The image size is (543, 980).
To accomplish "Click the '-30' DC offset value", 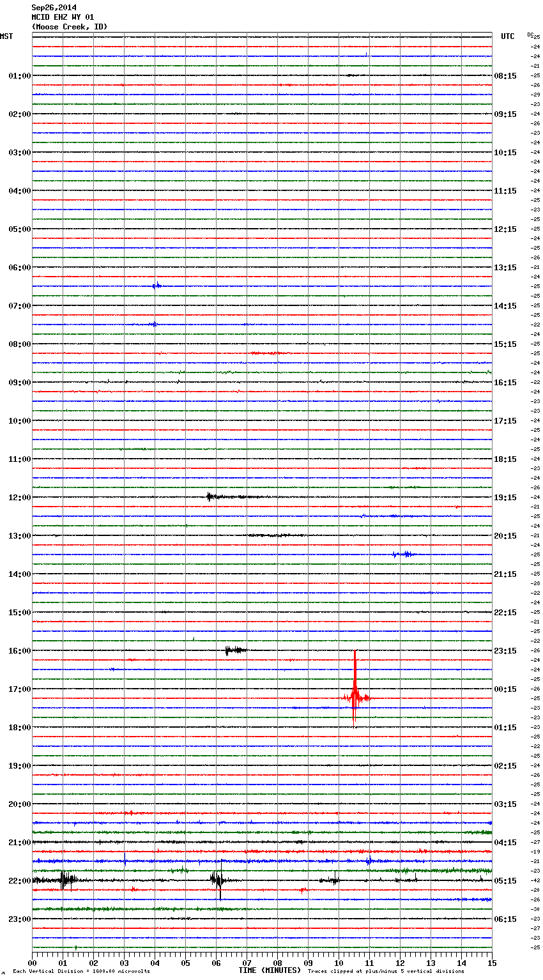I will [535, 909].
